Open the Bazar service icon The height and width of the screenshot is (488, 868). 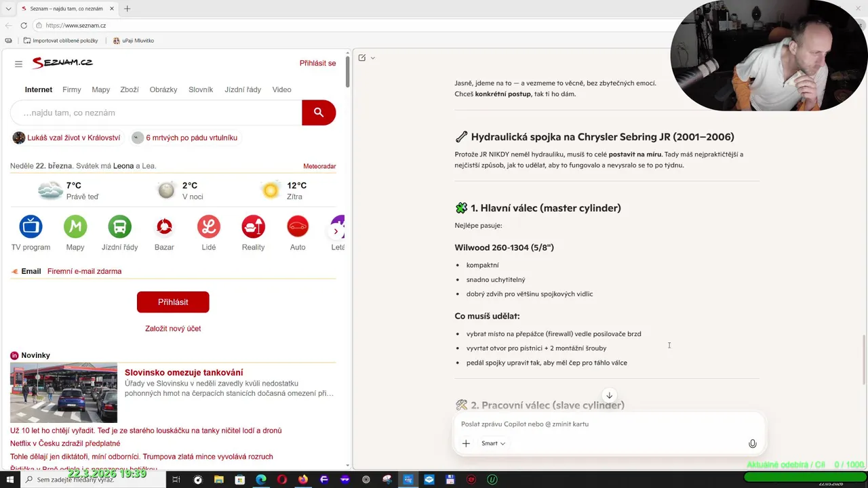164,226
